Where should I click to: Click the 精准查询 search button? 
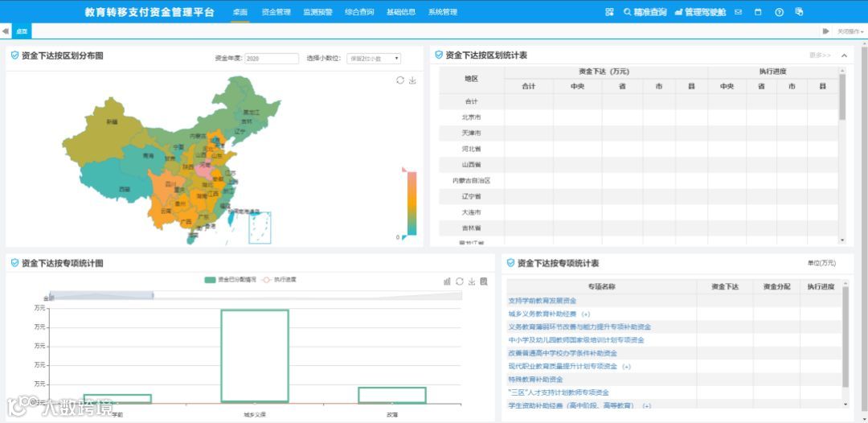[645, 11]
